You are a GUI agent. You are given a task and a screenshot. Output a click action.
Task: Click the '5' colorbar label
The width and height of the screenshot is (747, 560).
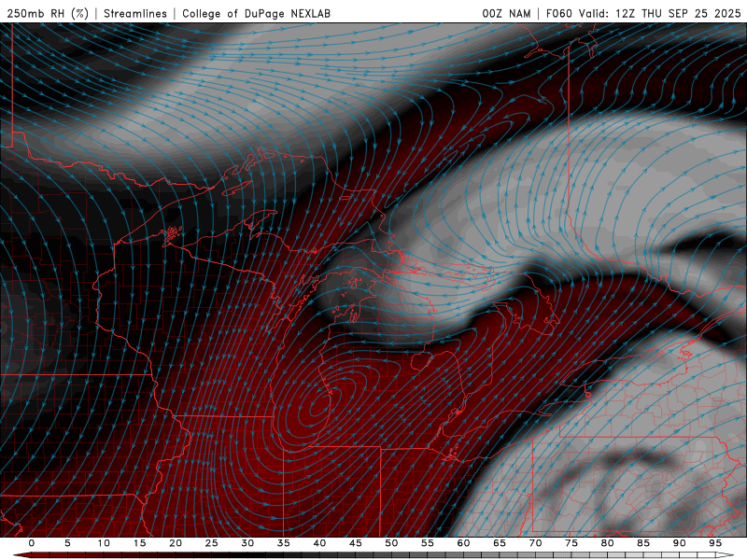(67, 543)
